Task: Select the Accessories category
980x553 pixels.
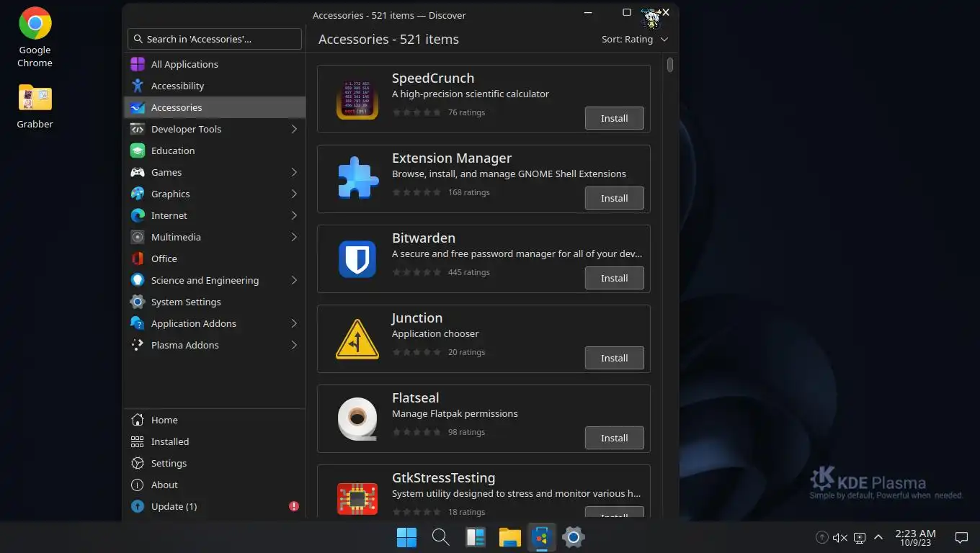Action: [x=215, y=107]
